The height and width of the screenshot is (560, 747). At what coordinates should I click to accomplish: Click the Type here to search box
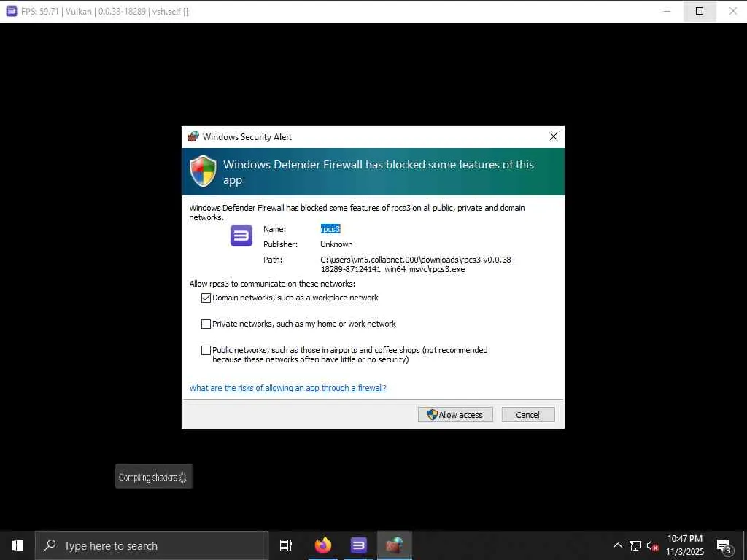coord(152,545)
